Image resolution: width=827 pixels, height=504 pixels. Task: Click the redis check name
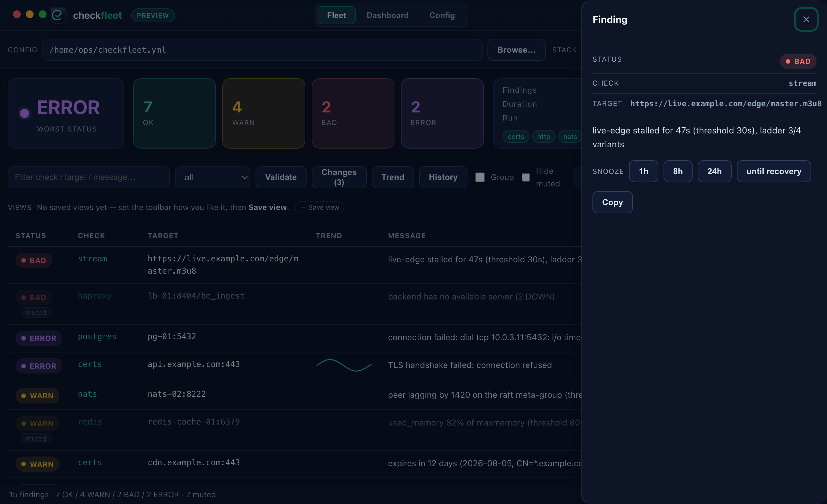pyautogui.click(x=89, y=422)
